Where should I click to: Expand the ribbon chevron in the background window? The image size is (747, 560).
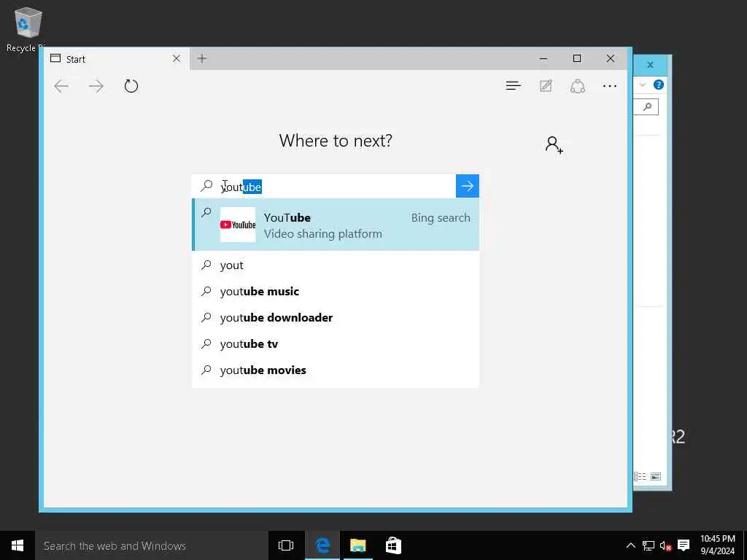coord(643,85)
